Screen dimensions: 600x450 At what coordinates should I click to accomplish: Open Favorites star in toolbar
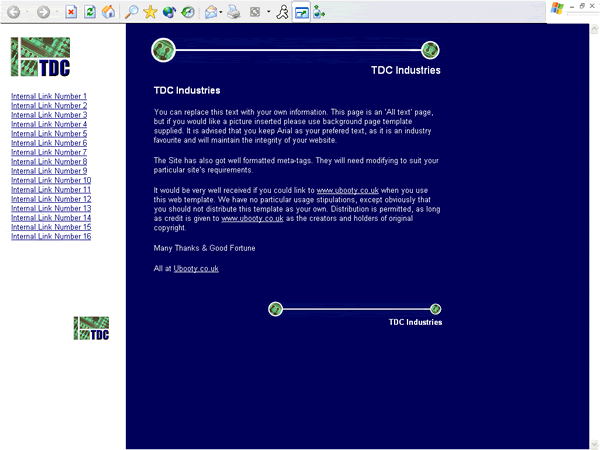pos(150,12)
